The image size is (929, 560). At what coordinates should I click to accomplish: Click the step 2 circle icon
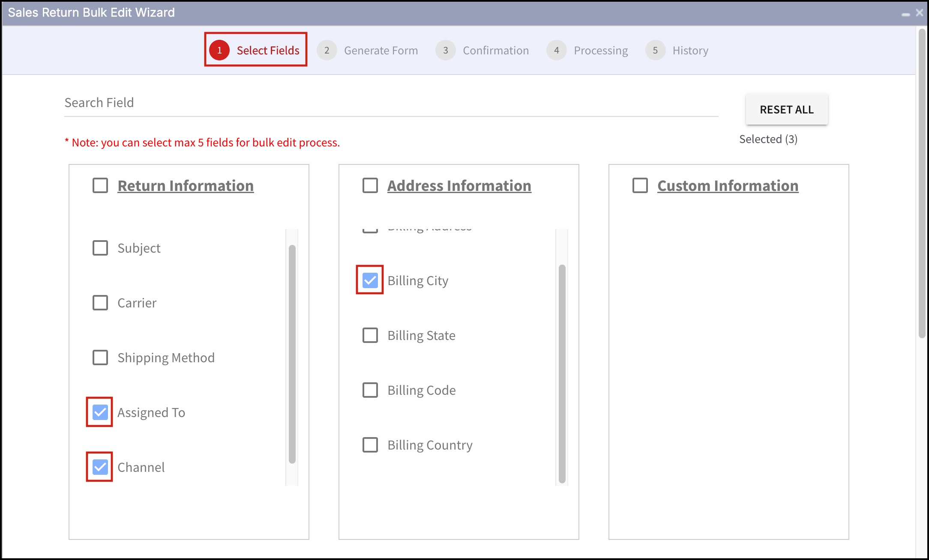[327, 51]
